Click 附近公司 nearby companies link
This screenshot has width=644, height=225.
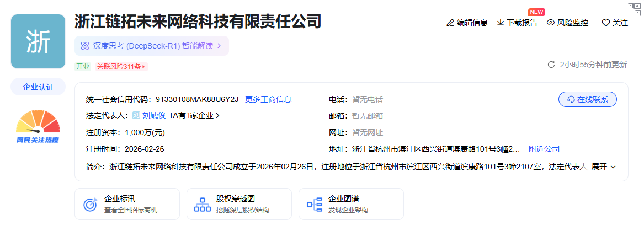pos(544,149)
